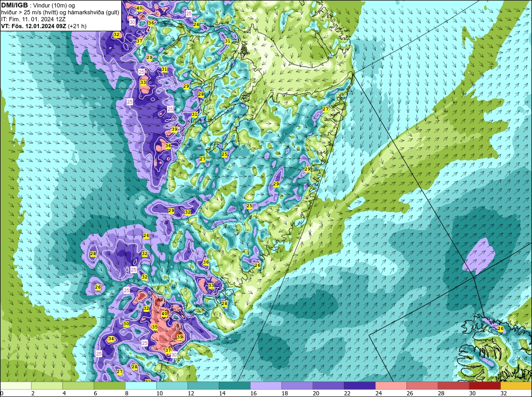The image size is (532, 397).
Task: Click the yellow "34" gust label on map
Action: [x=111, y=339]
